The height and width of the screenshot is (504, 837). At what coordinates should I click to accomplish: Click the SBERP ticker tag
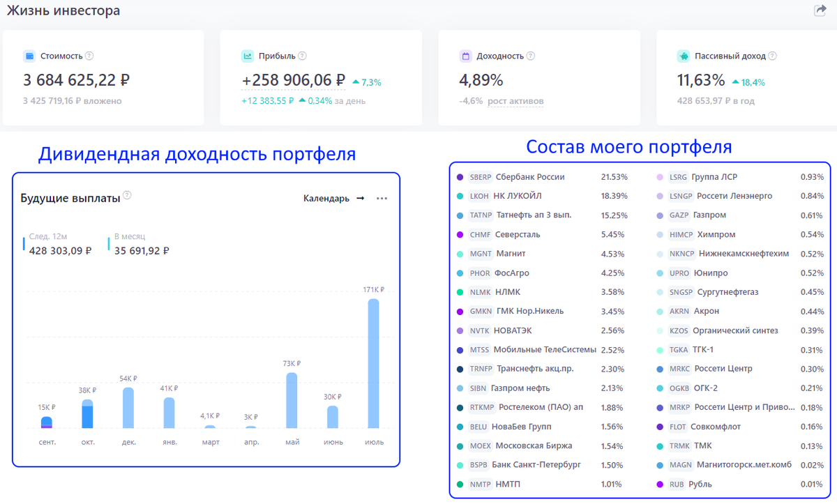(481, 177)
